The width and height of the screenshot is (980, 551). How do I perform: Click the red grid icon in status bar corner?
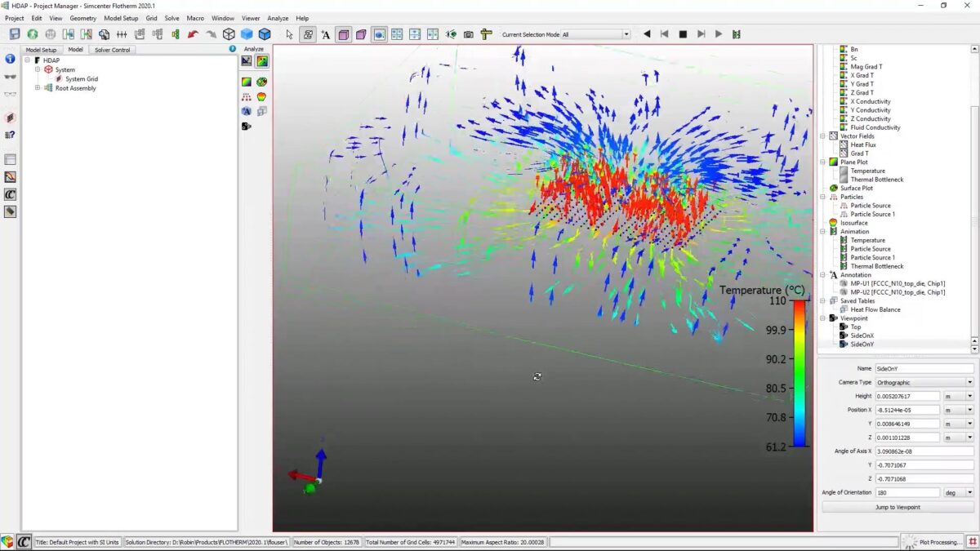(973, 542)
